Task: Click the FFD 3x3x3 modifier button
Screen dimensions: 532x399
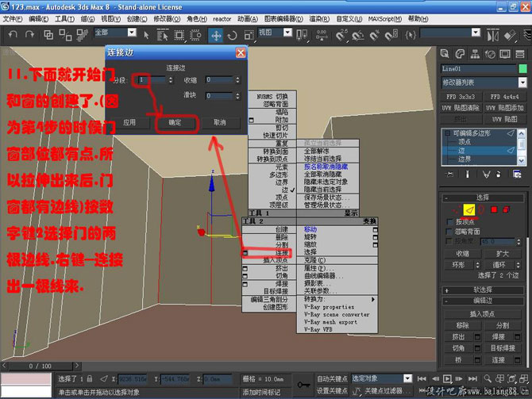Action: (x=461, y=97)
